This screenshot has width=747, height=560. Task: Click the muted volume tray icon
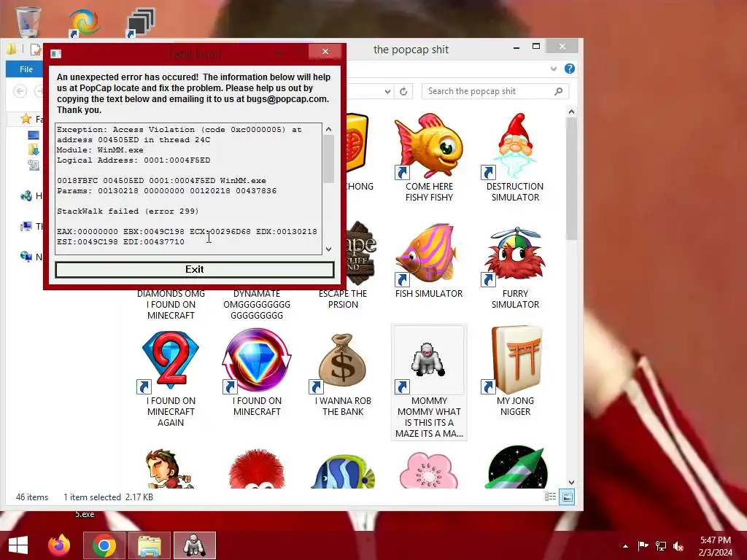(678, 545)
